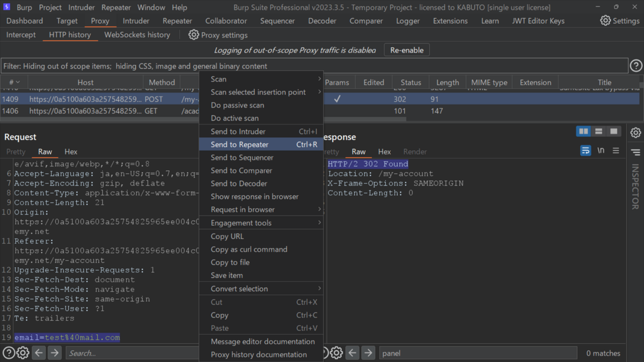
Task: Click the vertical INSPECTOR label
Action: click(635, 187)
